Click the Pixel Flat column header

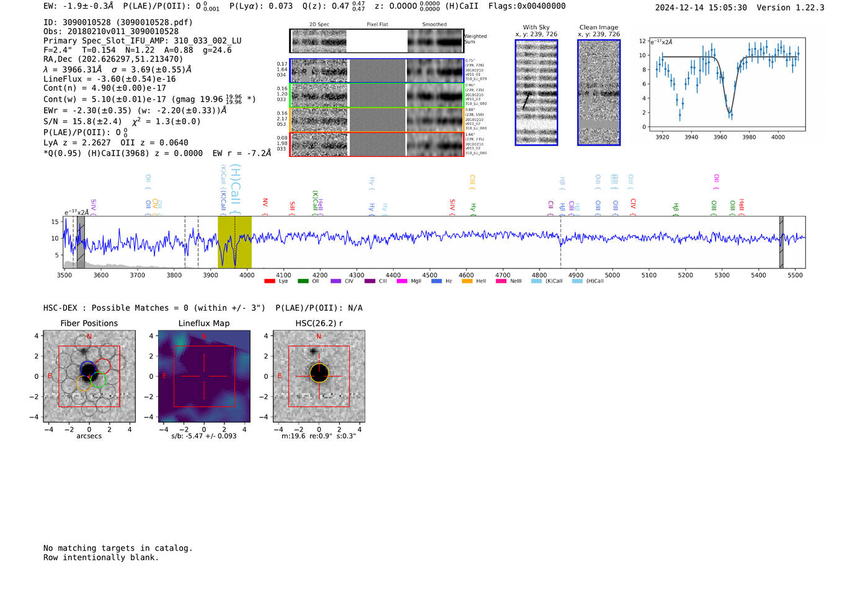pos(378,25)
